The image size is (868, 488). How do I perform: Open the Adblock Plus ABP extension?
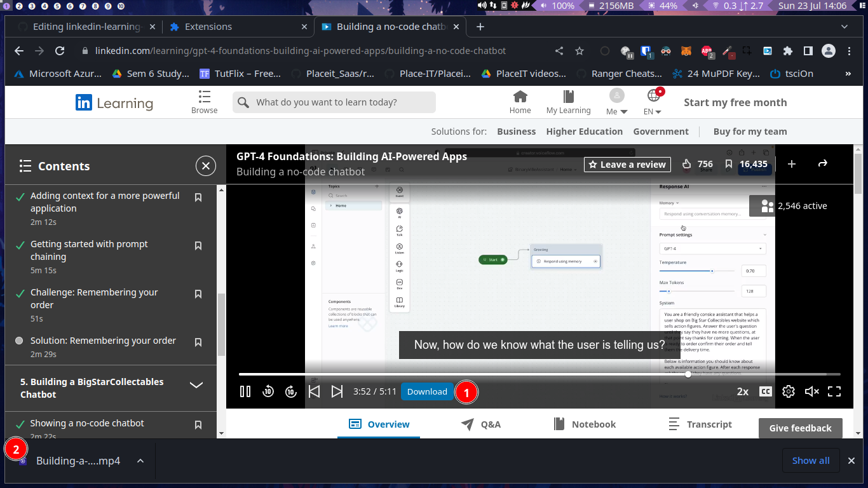[707, 51]
